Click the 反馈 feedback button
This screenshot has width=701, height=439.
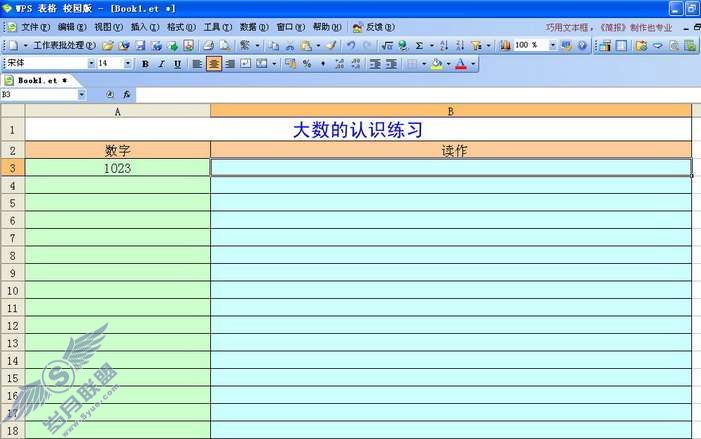coord(374,27)
